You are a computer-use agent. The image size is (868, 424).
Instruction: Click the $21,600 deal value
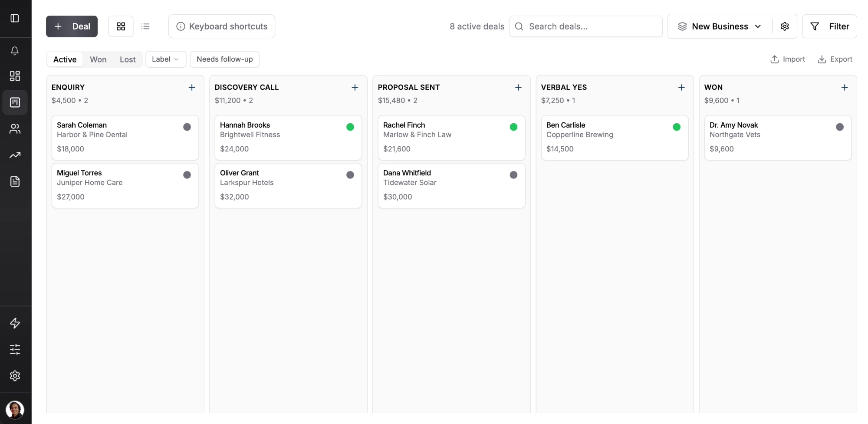[397, 149]
